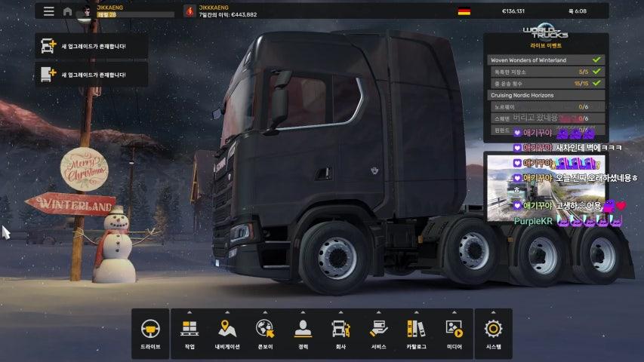
Task: Open the hamburger menu at top left
Action: (48, 11)
